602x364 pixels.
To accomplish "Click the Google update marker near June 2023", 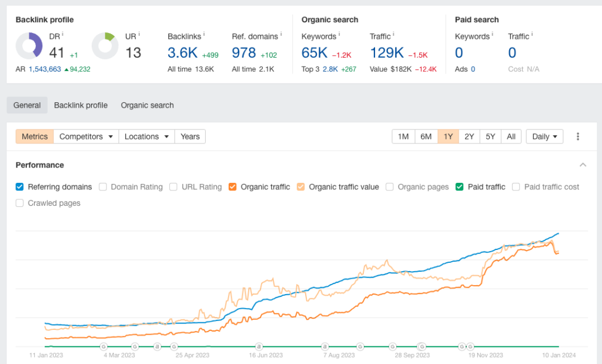I will coord(259,346).
